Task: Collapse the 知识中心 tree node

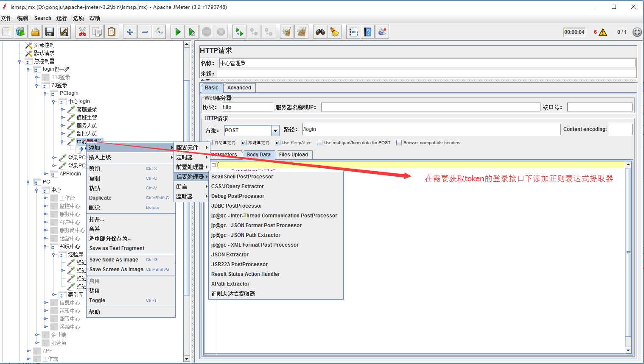Action: [45, 246]
